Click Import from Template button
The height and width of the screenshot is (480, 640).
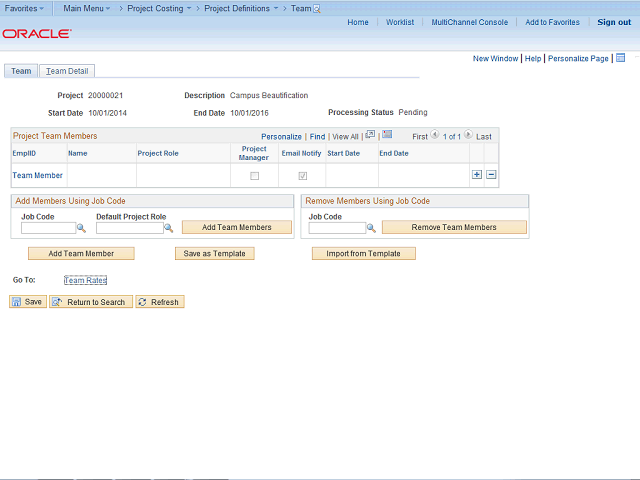click(x=364, y=253)
